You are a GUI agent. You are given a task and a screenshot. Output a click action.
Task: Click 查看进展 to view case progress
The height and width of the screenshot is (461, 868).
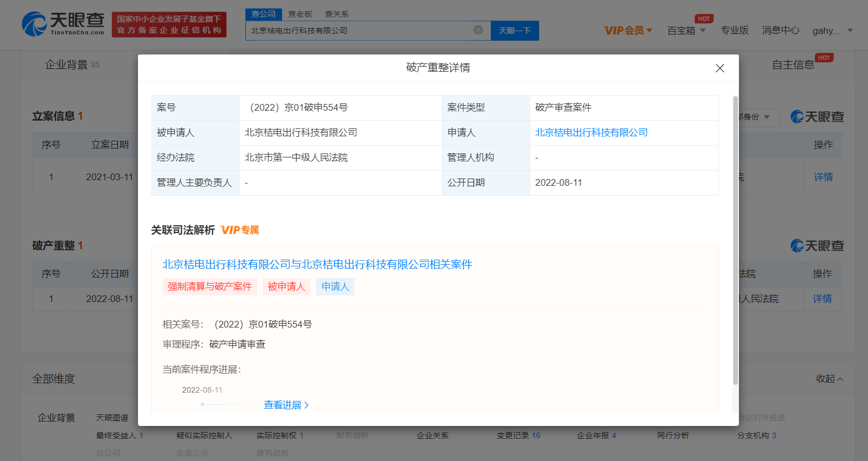(x=286, y=405)
